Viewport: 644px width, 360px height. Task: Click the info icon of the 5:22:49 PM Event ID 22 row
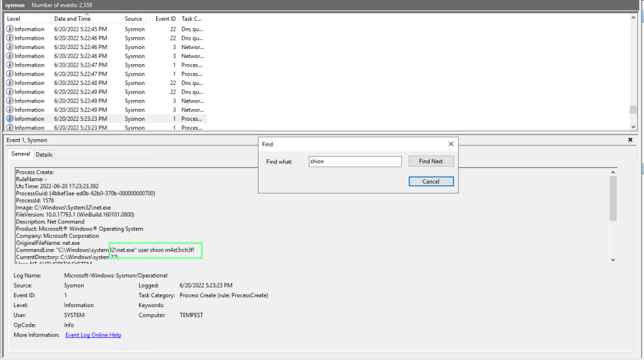point(10,92)
